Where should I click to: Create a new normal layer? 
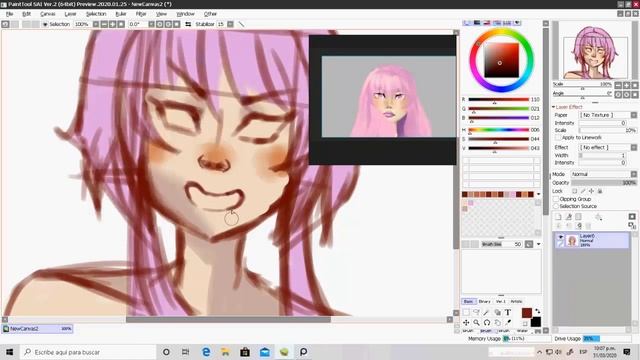[x=558, y=217]
